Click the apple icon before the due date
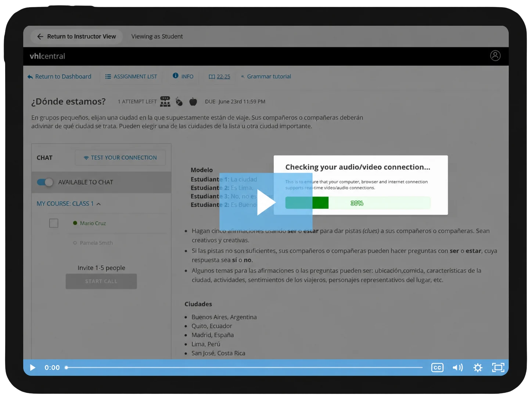The image size is (532, 399). point(193,101)
